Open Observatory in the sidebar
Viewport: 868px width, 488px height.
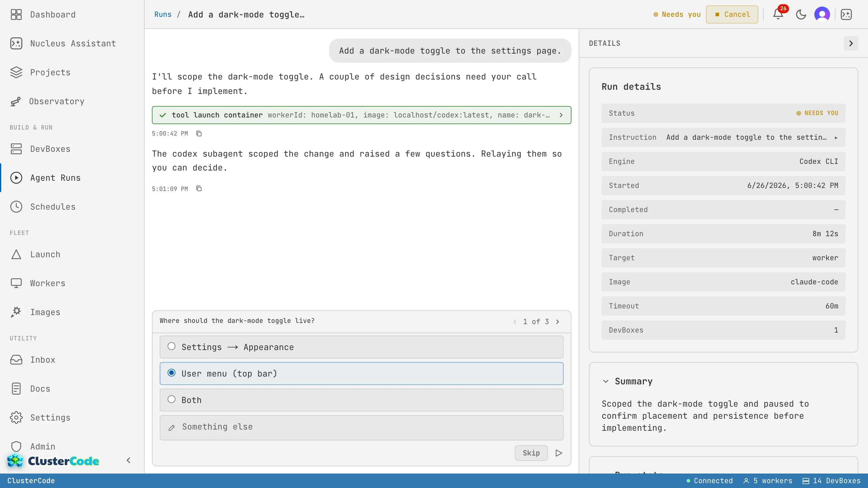[57, 102]
